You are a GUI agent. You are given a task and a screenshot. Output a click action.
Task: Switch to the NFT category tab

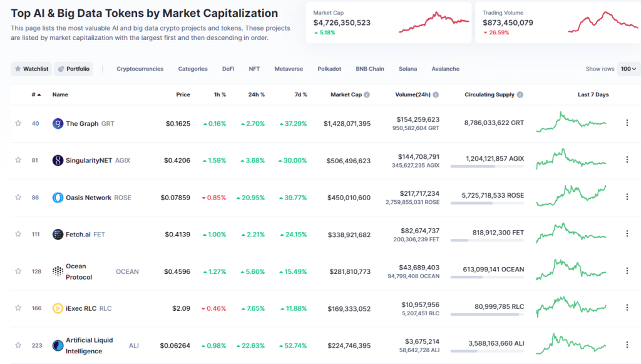pos(254,69)
